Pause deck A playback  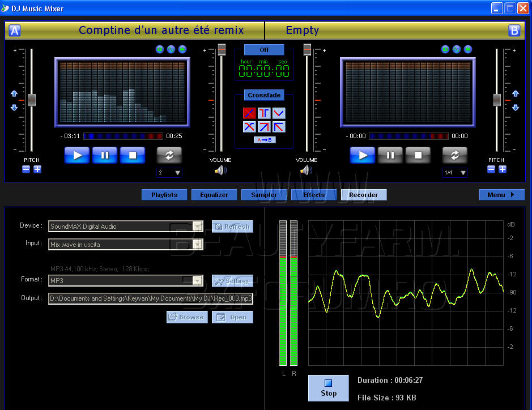point(105,155)
